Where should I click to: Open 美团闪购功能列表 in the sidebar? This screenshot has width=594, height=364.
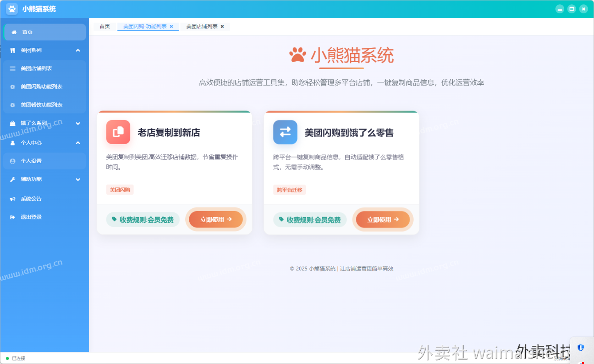tap(44, 87)
